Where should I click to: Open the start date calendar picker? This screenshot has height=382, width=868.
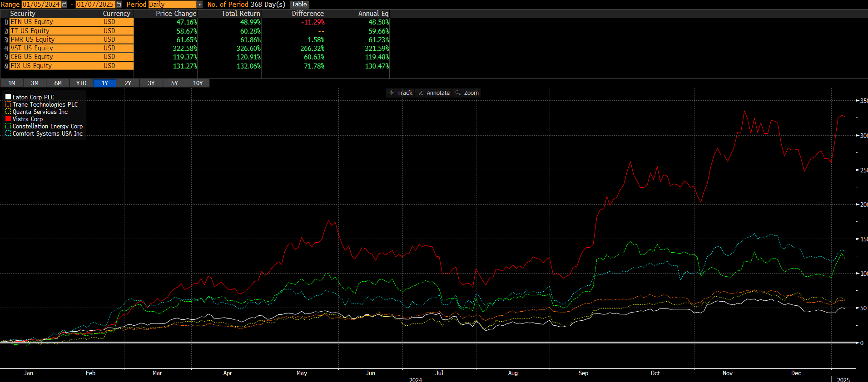pyautogui.click(x=64, y=5)
